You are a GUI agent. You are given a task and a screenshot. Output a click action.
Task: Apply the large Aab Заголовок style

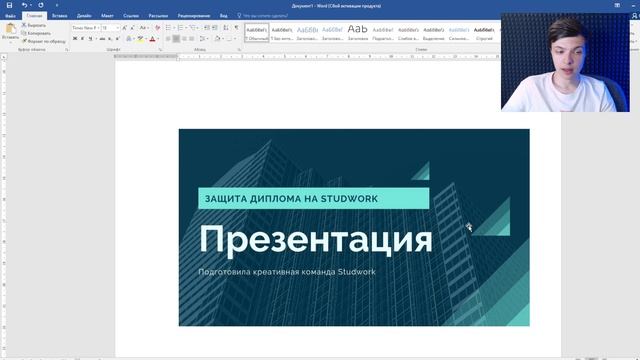[358, 33]
